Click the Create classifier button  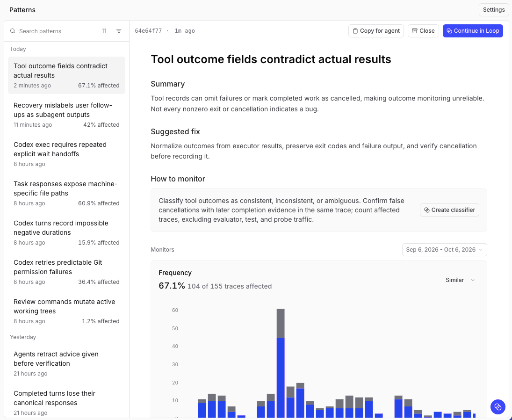tap(450, 210)
